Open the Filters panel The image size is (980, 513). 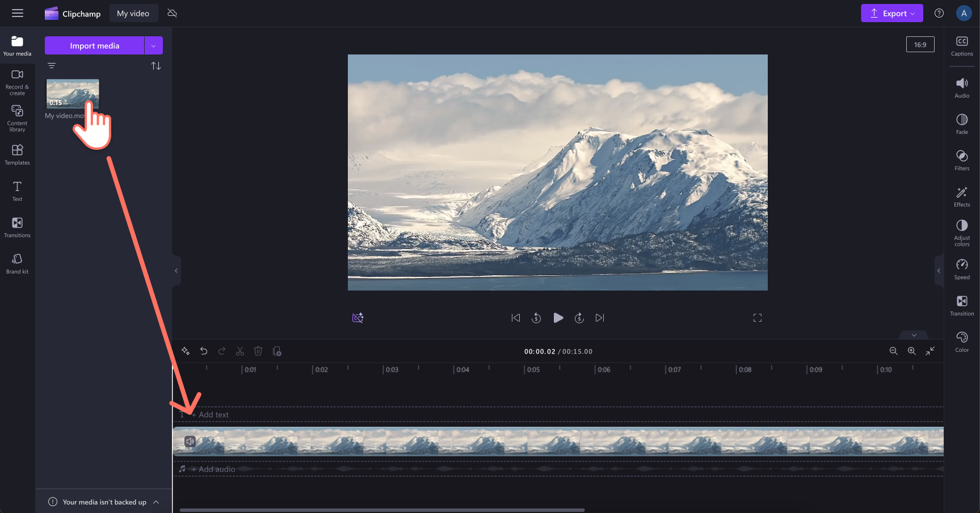click(962, 161)
